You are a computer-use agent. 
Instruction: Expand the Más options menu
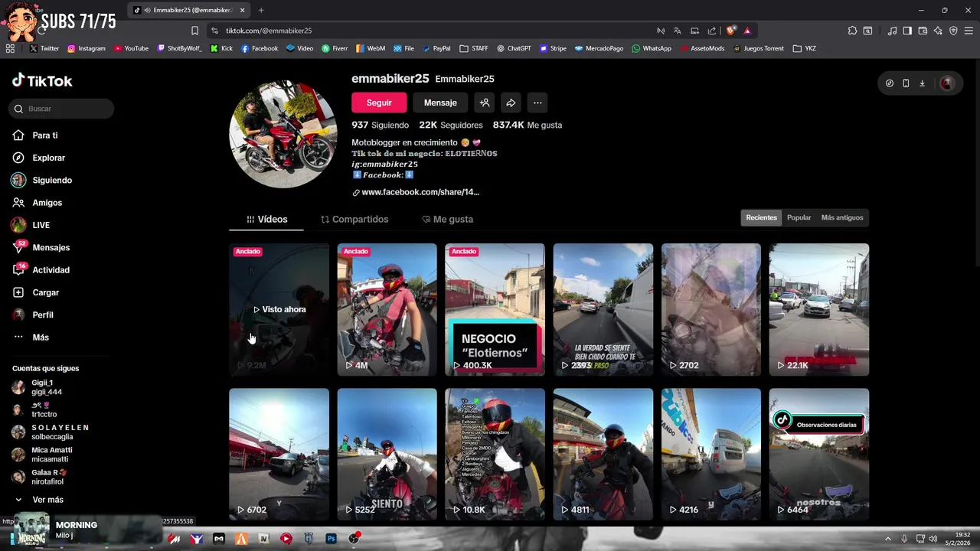tap(31, 337)
